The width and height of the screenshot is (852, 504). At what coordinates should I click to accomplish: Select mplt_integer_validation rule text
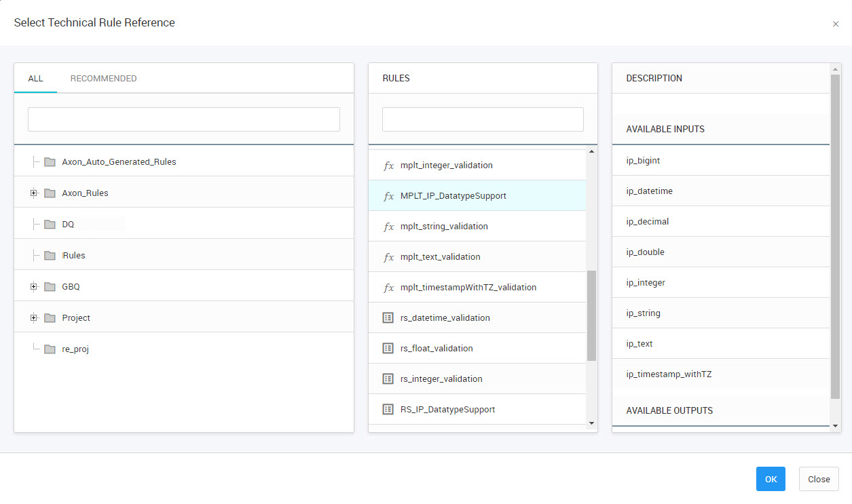click(447, 166)
